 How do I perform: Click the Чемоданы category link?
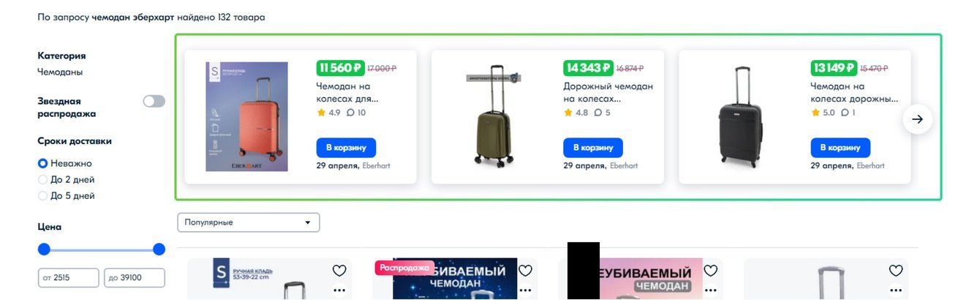click(60, 72)
